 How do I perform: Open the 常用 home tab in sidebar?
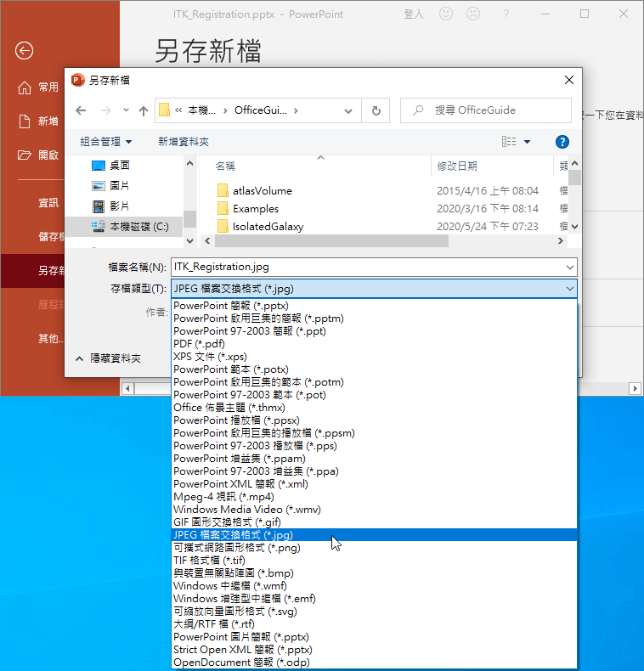point(38,87)
